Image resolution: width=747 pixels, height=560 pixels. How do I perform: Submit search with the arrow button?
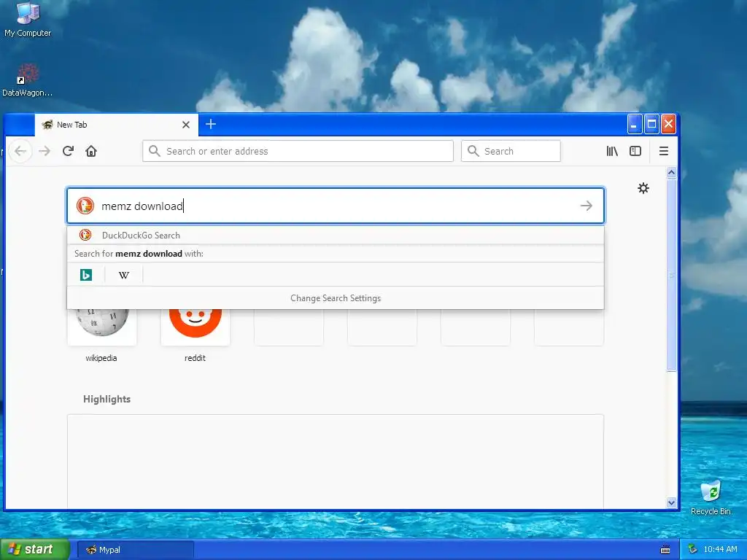coord(587,206)
